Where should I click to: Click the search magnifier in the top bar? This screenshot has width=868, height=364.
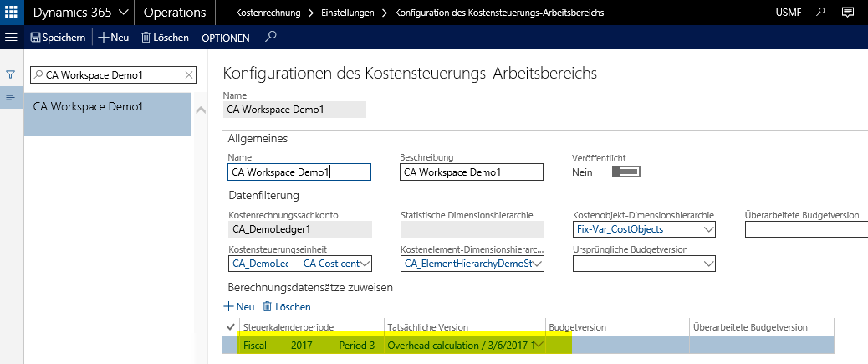pos(822,13)
